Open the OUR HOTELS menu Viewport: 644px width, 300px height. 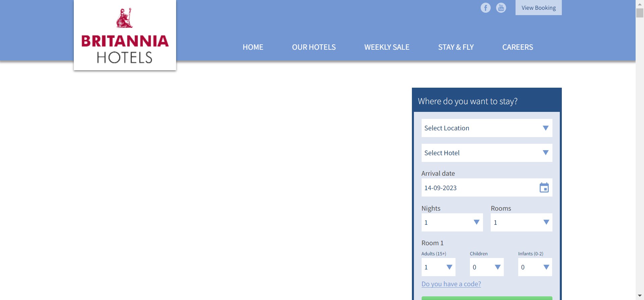click(314, 47)
